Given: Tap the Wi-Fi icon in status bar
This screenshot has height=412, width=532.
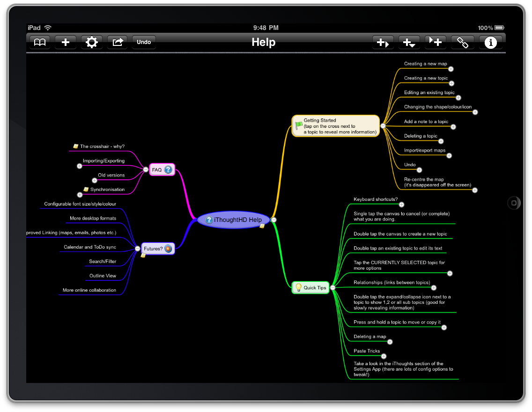Looking at the screenshot, I should click(48, 28).
